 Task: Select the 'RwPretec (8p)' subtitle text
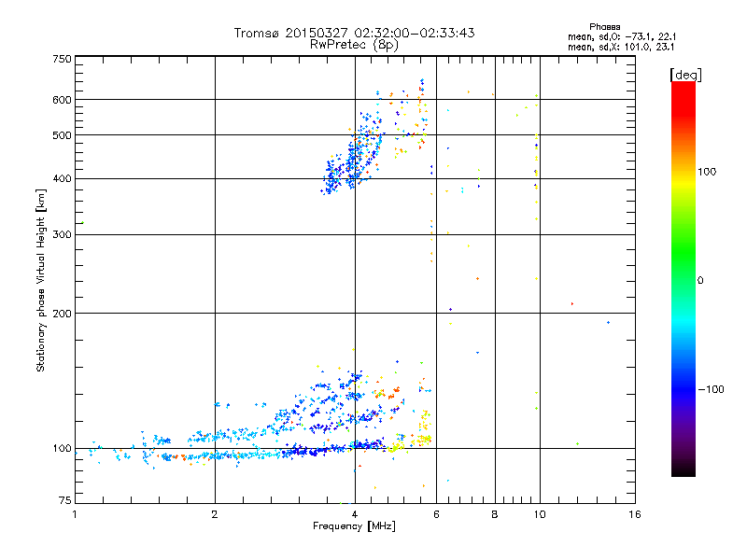pos(354,44)
